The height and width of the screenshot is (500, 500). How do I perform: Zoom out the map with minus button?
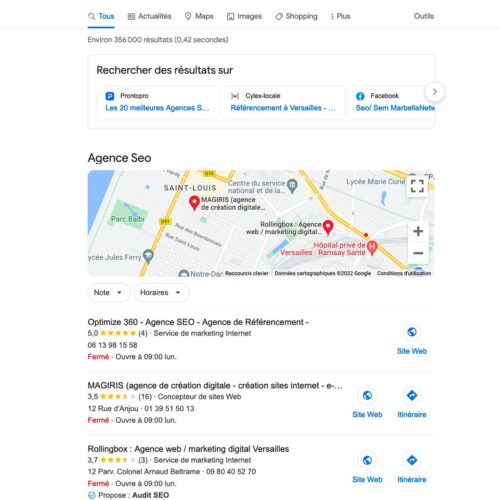point(418,253)
